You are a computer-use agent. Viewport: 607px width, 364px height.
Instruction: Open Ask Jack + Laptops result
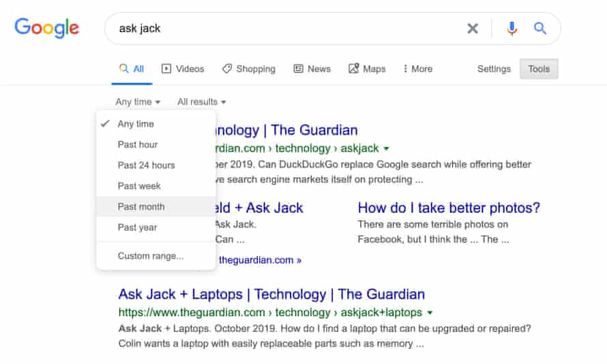pos(271,294)
